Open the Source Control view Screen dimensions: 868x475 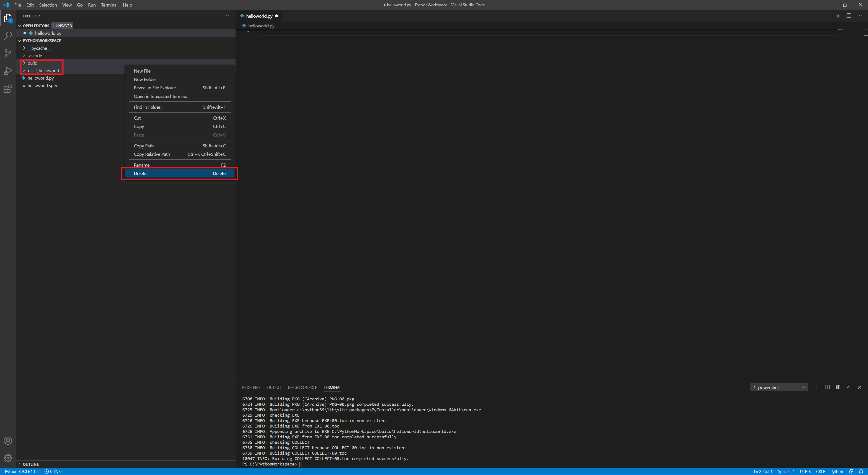[8, 53]
